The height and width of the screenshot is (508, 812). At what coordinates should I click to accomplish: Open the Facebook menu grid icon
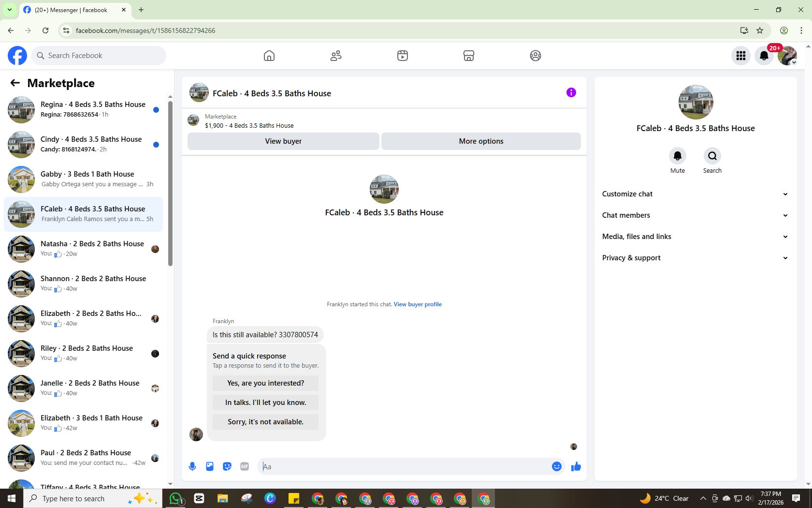[741, 56]
